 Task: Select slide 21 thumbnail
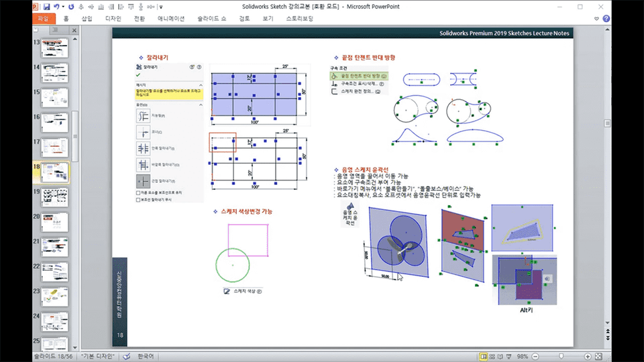pos(54,247)
